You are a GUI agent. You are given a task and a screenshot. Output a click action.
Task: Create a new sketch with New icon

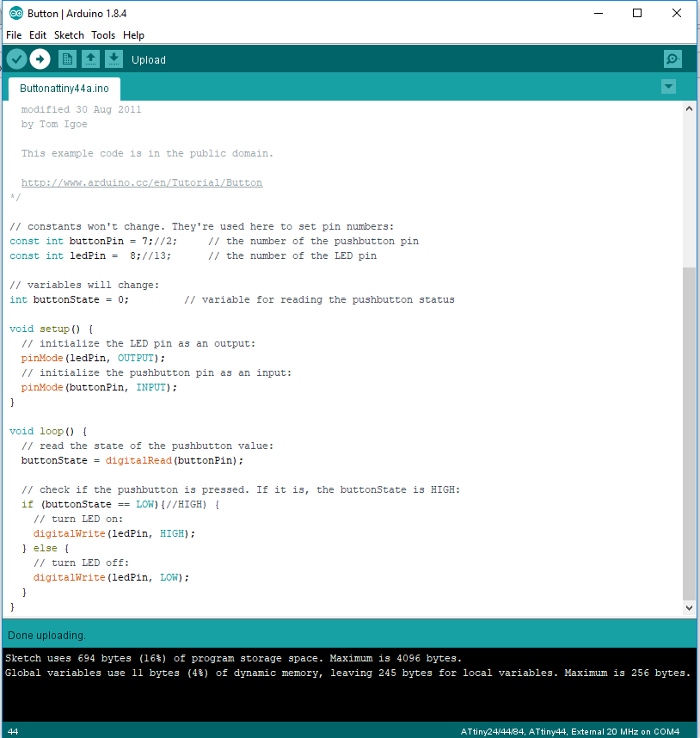[67, 59]
